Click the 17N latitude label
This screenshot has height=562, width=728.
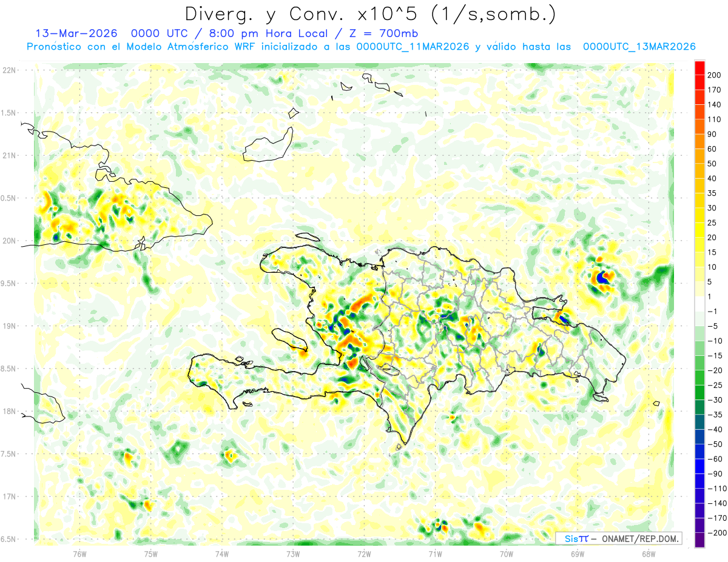9,497
